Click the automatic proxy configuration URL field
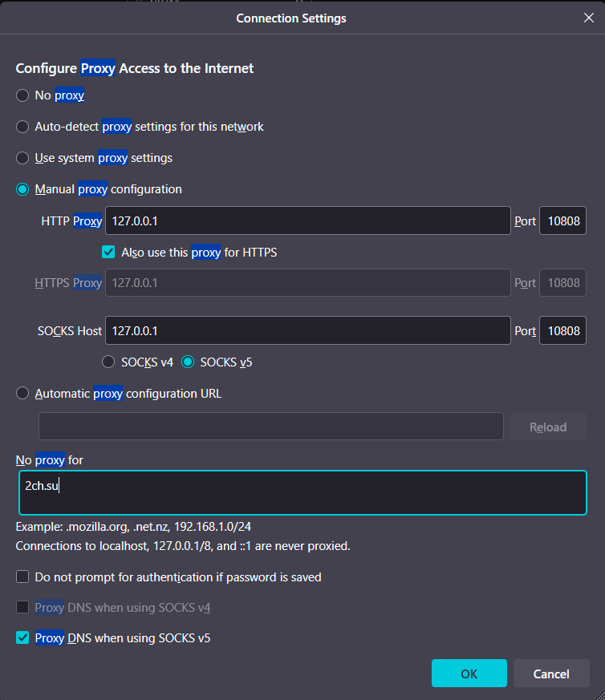 [x=270, y=427]
